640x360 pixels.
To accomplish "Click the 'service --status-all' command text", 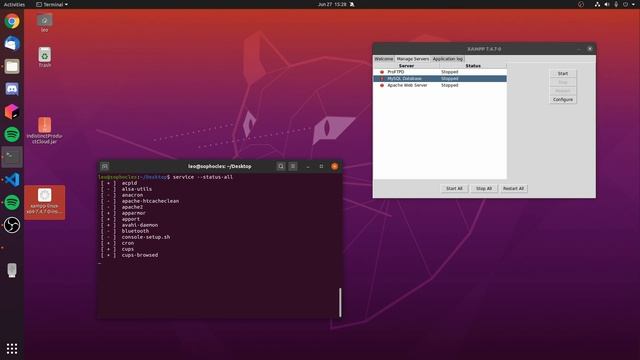I will 203,177.
